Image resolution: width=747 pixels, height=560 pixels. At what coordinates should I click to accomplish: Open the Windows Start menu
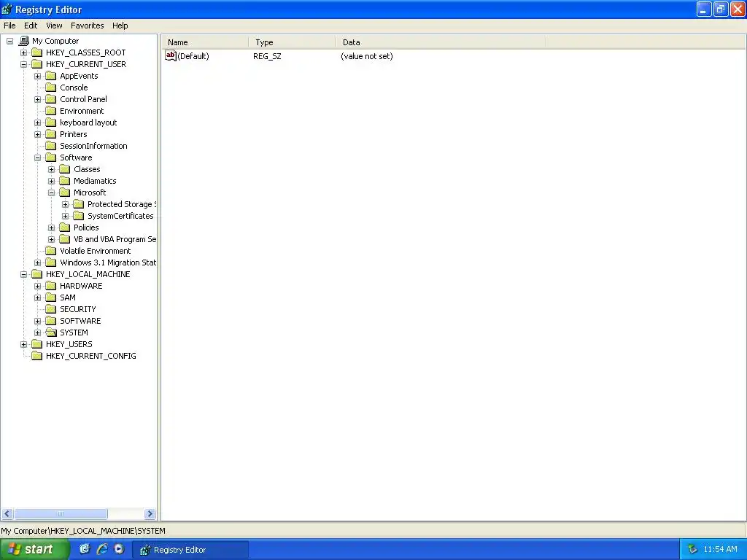[x=34, y=549]
